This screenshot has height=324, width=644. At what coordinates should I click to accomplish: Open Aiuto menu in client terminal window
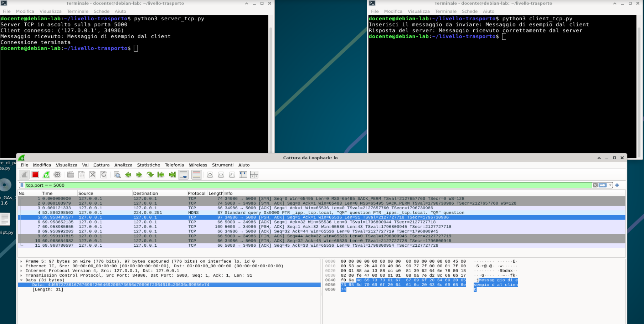click(489, 11)
